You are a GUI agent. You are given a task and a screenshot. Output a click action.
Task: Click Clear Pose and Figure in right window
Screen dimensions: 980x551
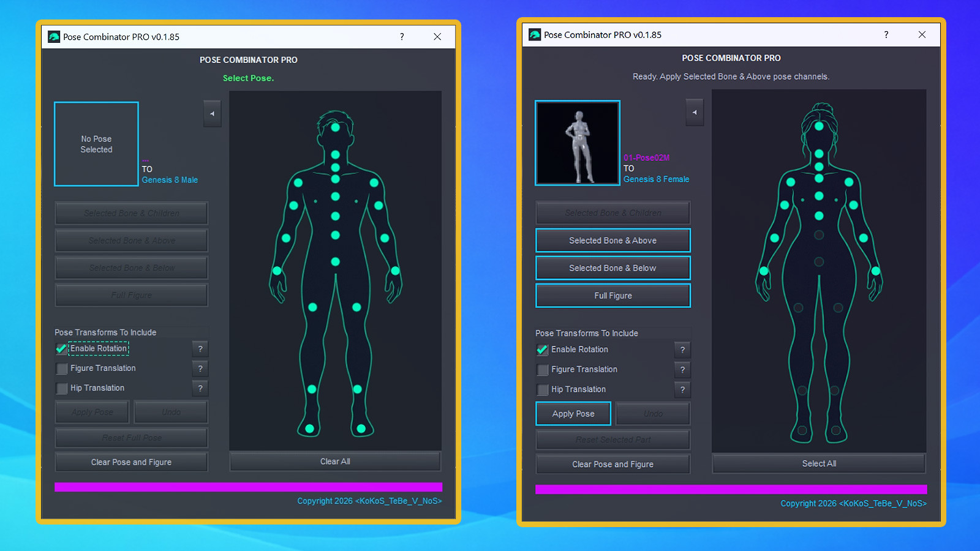point(613,464)
